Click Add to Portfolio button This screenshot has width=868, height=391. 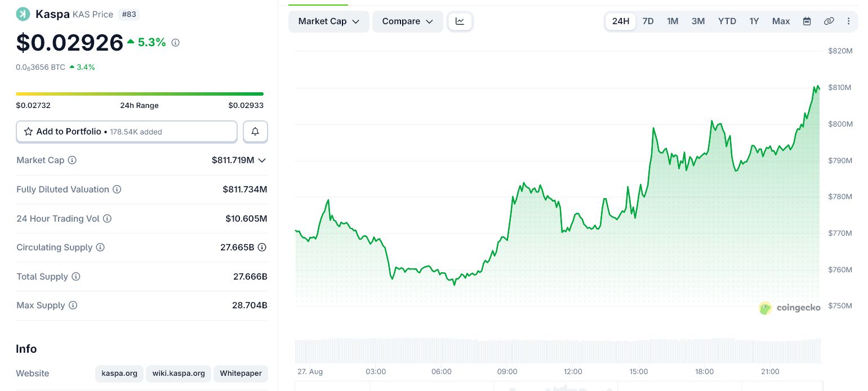tap(127, 132)
